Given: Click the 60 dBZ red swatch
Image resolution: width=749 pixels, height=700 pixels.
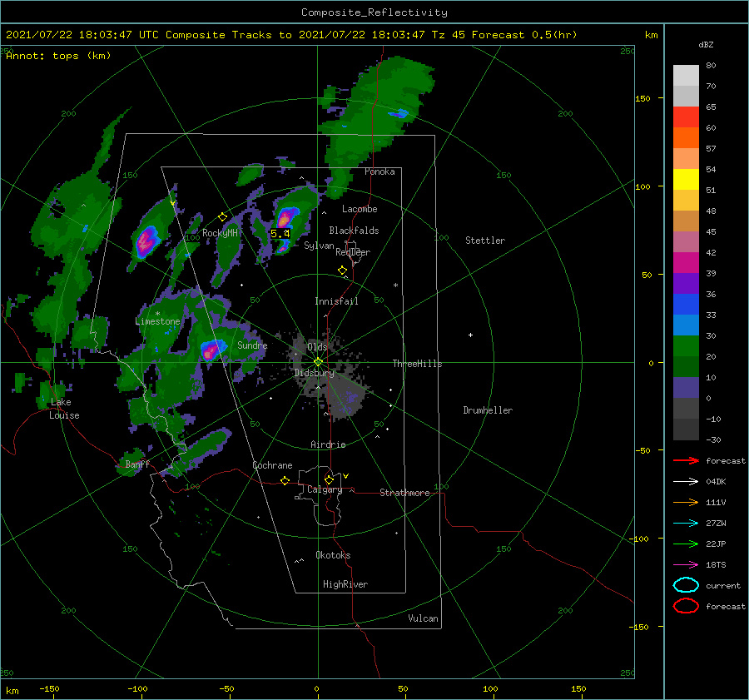Looking at the screenshot, I should tap(686, 117).
